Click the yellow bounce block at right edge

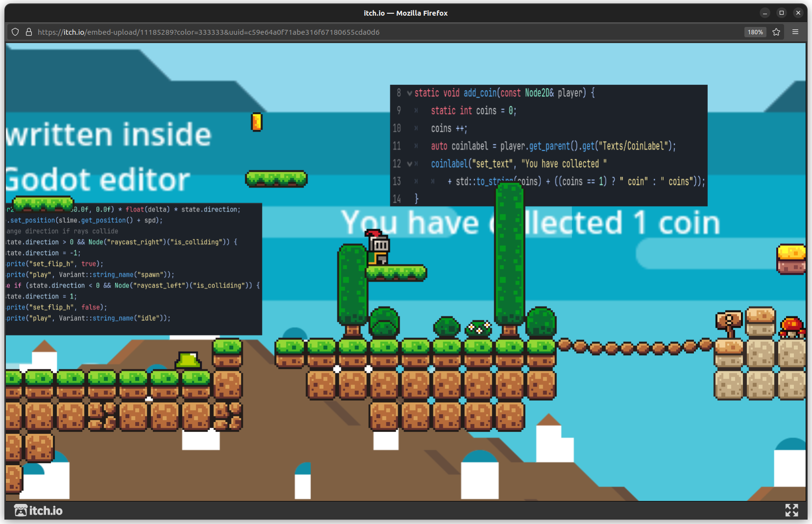(791, 259)
